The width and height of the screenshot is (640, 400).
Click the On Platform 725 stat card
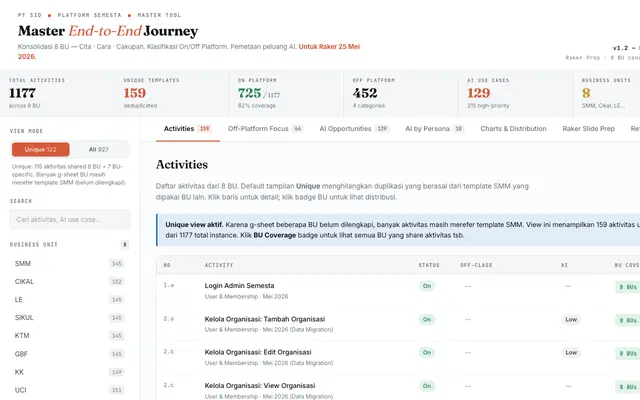coord(286,93)
